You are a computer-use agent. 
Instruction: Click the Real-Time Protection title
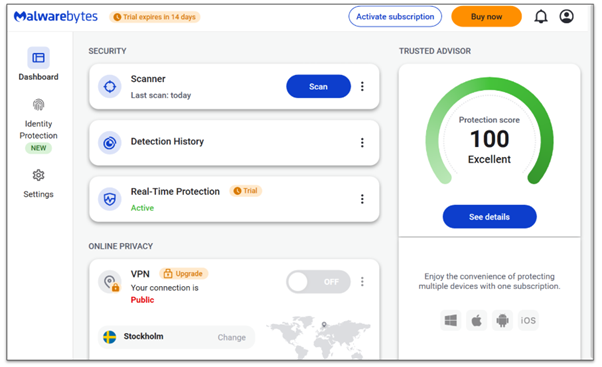(x=175, y=191)
